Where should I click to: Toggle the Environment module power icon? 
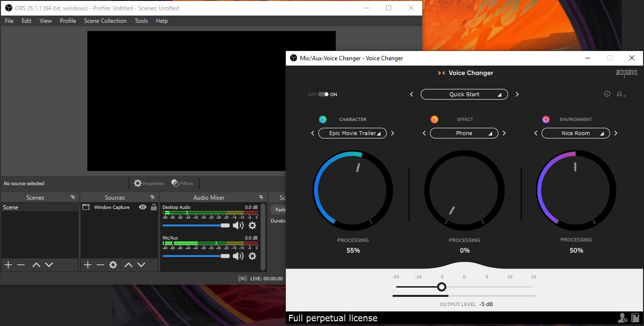pyautogui.click(x=546, y=120)
